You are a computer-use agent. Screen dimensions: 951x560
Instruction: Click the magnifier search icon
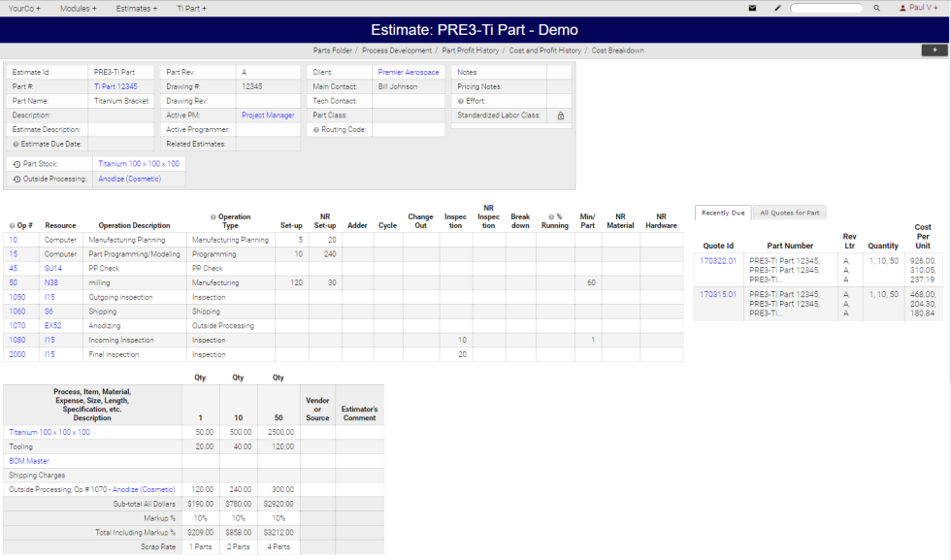click(x=877, y=8)
